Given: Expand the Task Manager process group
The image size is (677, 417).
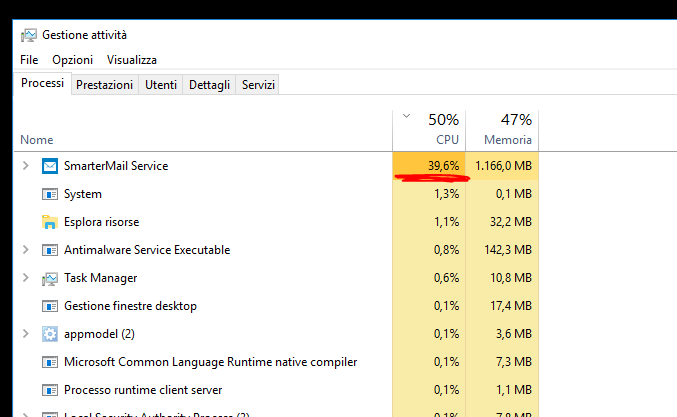Looking at the screenshot, I should 26,278.
